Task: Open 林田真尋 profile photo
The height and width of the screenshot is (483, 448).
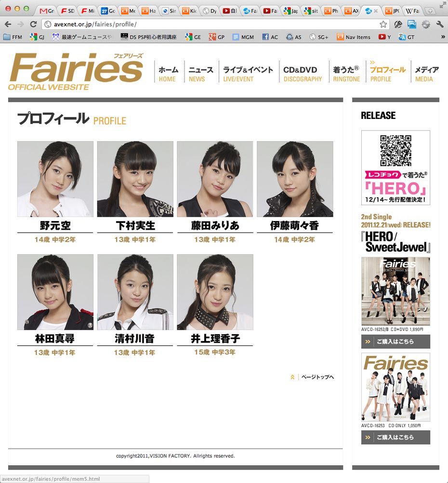Action: [x=55, y=292]
